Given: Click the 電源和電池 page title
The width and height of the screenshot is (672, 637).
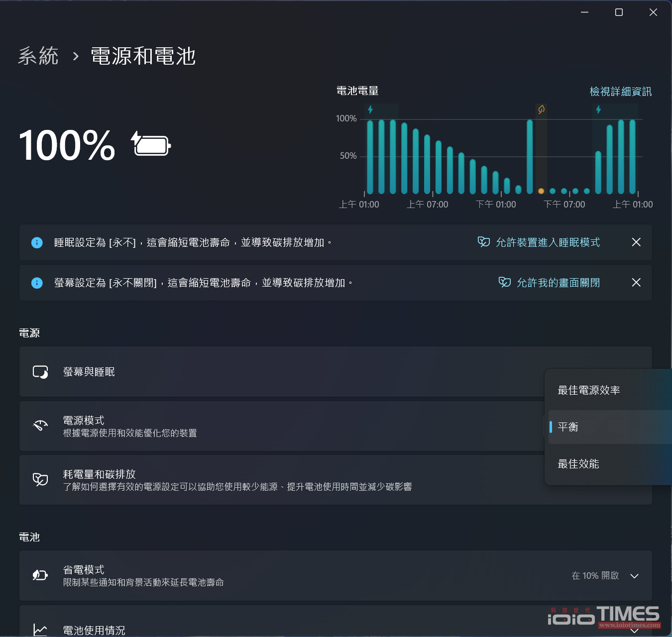Looking at the screenshot, I should [143, 56].
